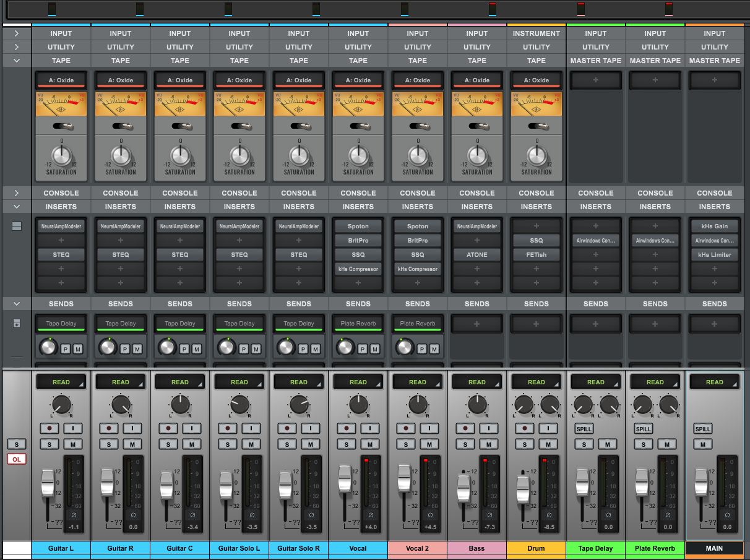Image resolution: width=750 pixels, height=560 pixels.
Task: Select the Bass track name
Action: point(477,548)
